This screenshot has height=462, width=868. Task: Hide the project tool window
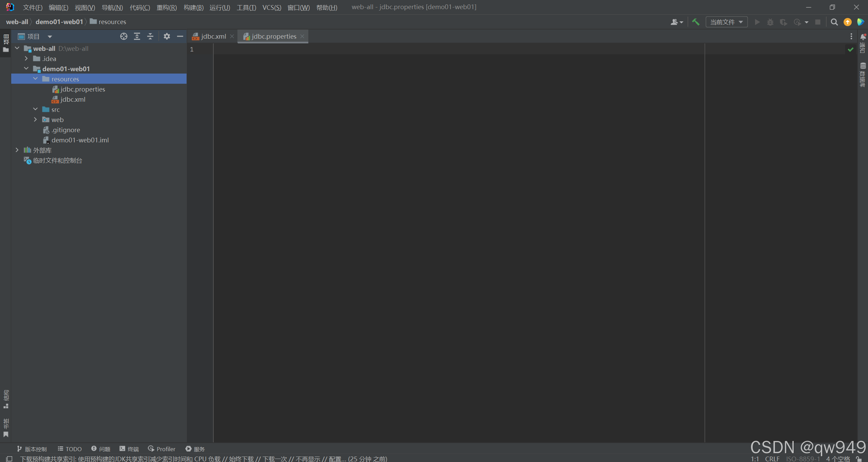(180, 36)
